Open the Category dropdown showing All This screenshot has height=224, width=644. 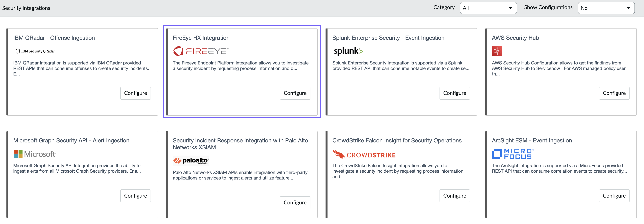click(x=488, y=8)
